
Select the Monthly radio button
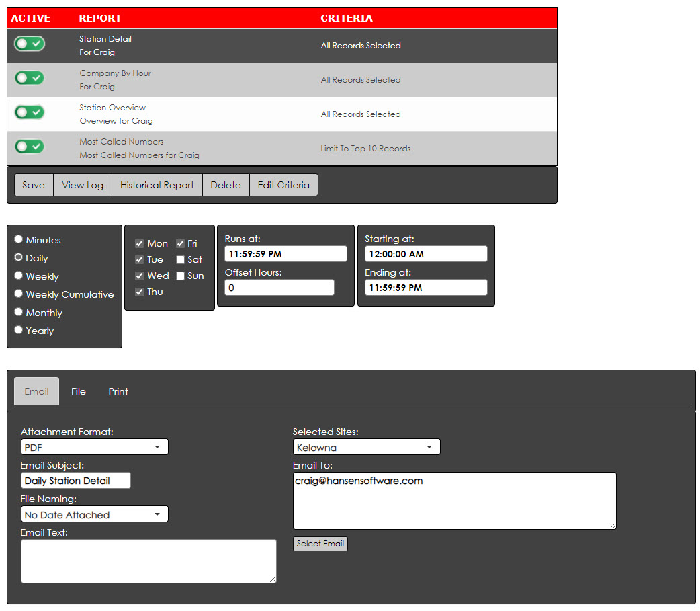tap(18, 311)
